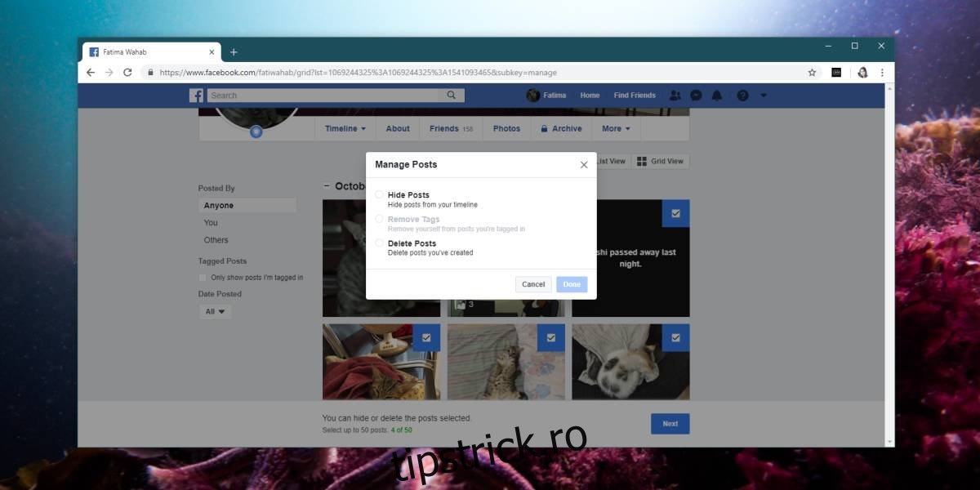This screenshot has width=980, height=490.
Task: Select the Remove Tags radio option
Action: (x=379, y=219)
